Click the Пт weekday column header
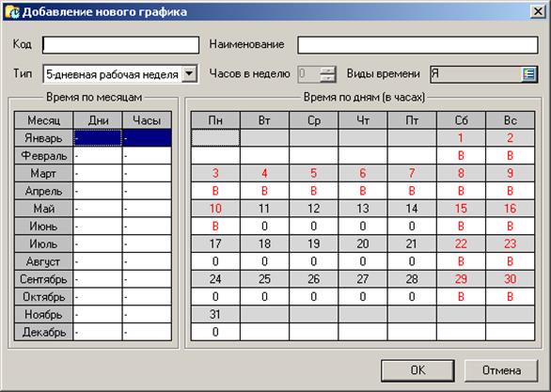This screenshot has width=551, height=392. tap(412, 120)
